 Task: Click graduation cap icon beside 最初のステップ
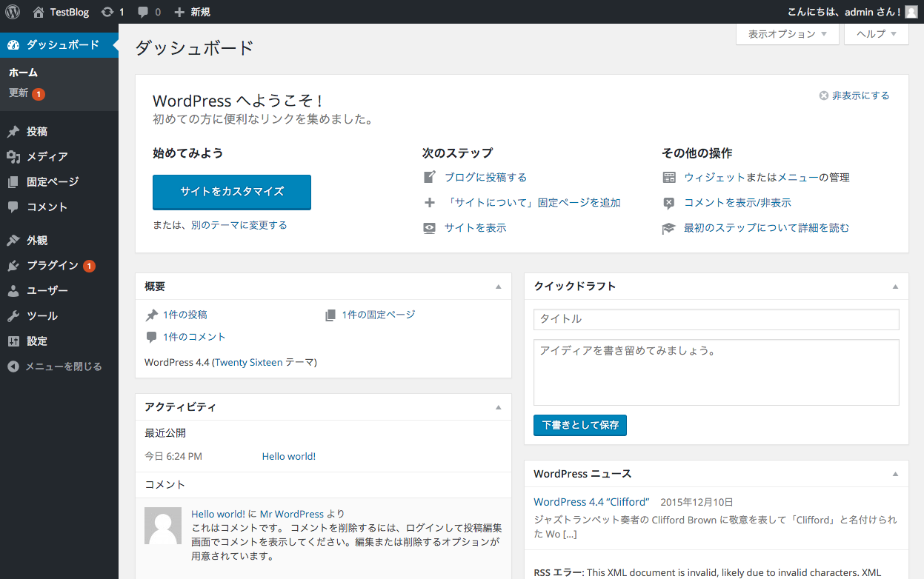click(x=669, y=228)
